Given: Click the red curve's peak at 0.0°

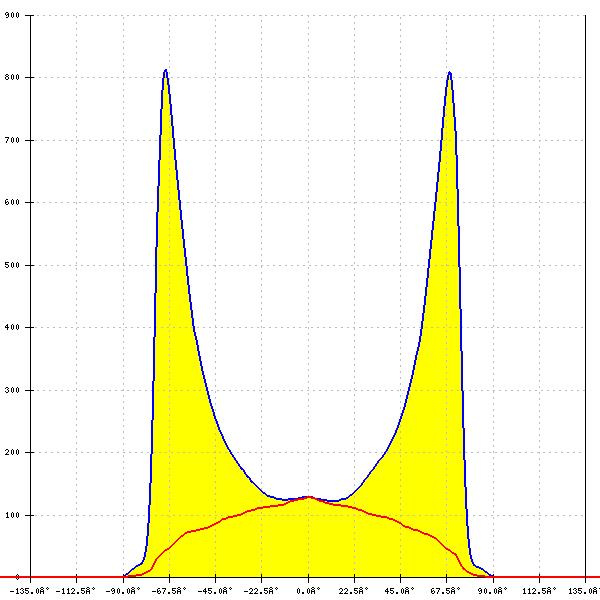Looking at the screenshot, I should click(x=308, y=497).
